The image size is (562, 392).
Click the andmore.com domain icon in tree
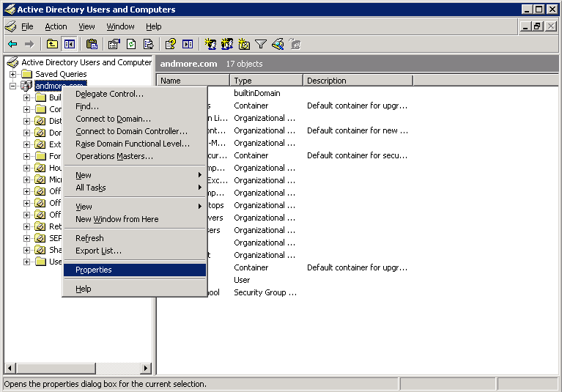[x=26, y=86]
